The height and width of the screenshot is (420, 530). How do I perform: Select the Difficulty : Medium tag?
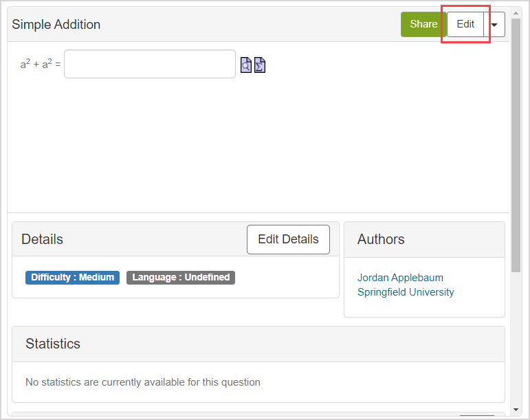coord(72,278)
